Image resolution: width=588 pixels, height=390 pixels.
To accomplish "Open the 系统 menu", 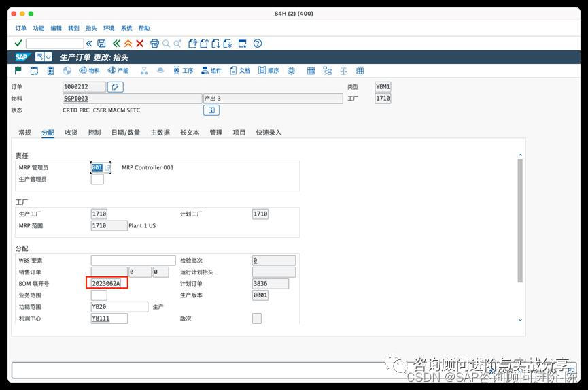I will (126, 28).
